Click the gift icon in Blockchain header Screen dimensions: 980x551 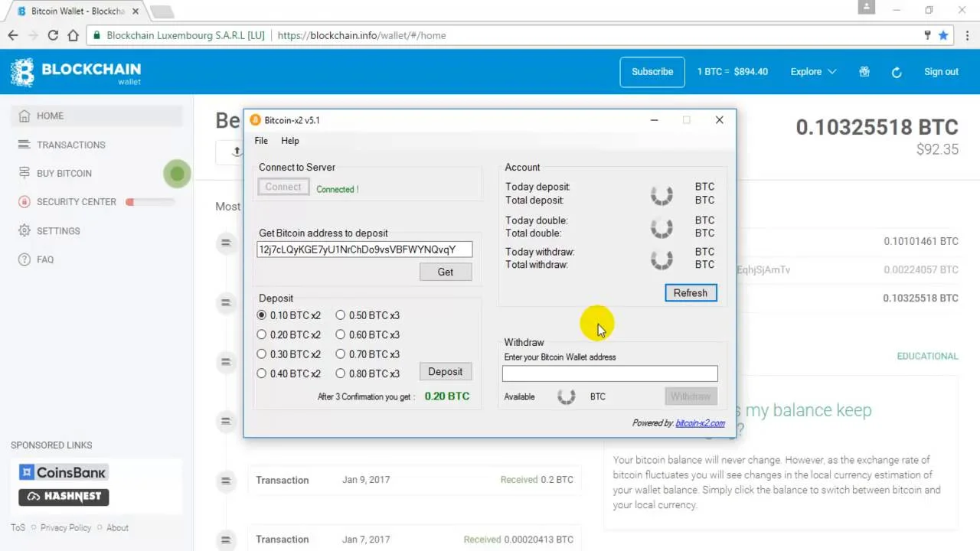pyautogui.click(x=864, y=71)
